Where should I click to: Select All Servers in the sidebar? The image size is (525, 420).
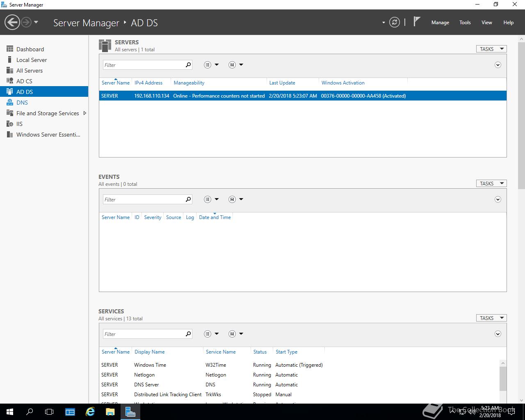tap(44, 71)
